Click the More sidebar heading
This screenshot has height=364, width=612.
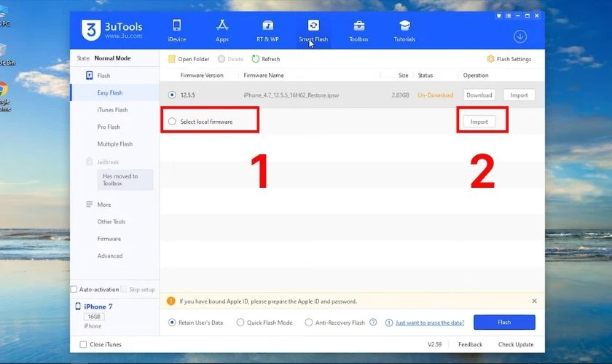pos(104,204)
